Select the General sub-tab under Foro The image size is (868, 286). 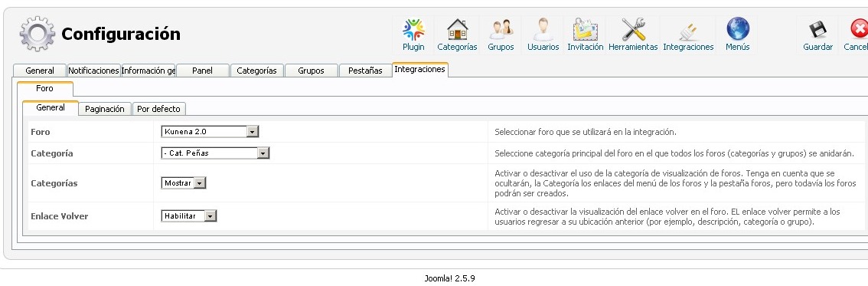click(51, 107)
